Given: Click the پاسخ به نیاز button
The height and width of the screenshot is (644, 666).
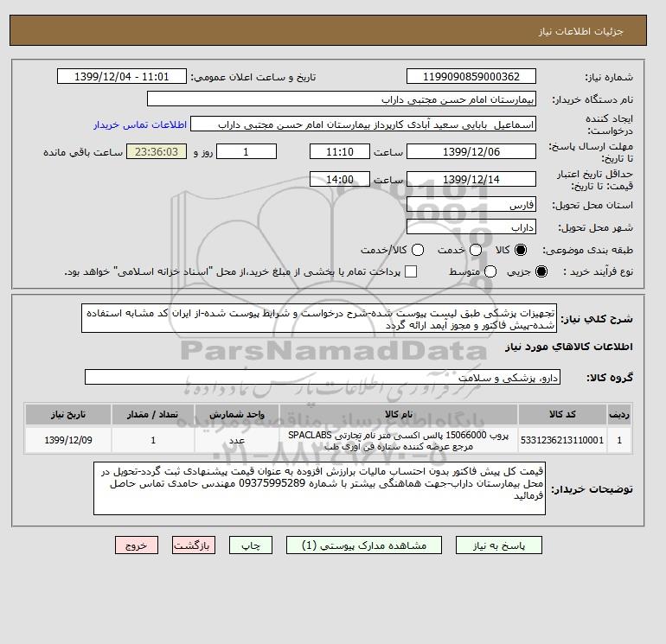Looking at the screenshot, I should click(499, 545).
